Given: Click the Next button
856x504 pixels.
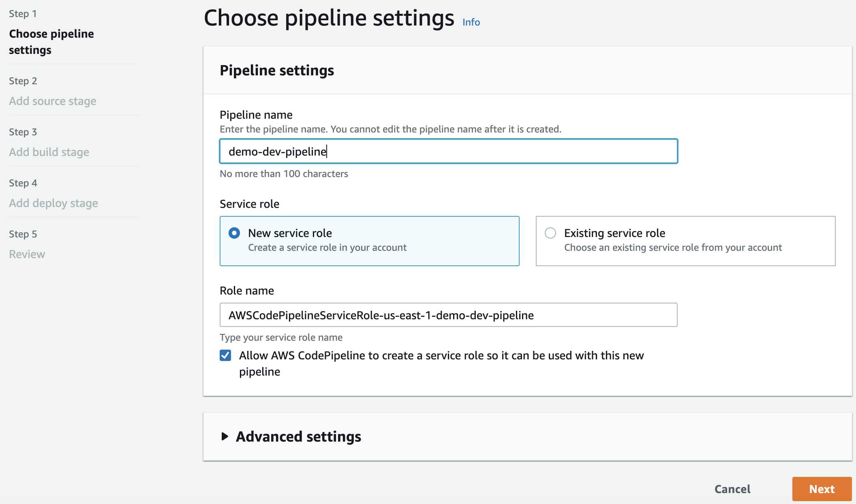Looking at the screenshot, I should 822,489.
